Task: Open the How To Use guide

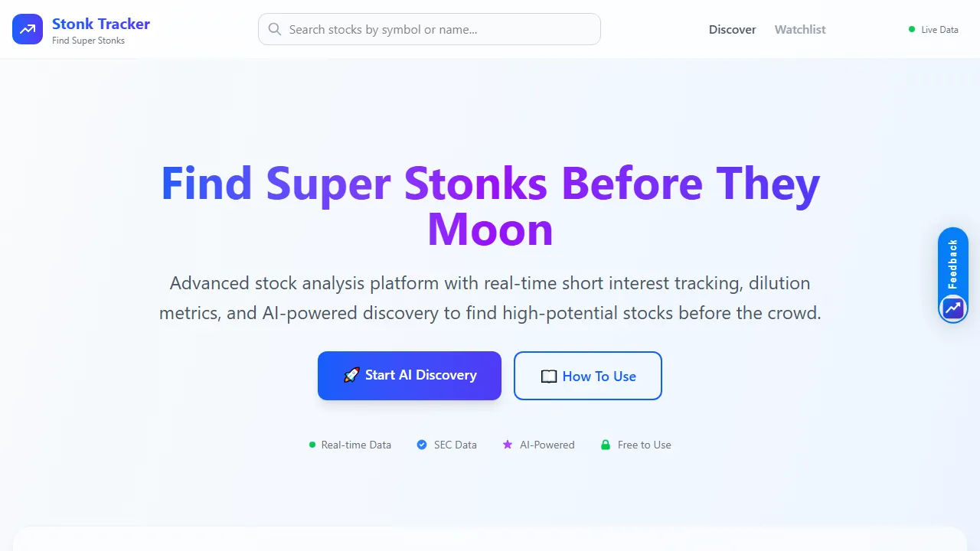Action: click(x=587, y=376)
